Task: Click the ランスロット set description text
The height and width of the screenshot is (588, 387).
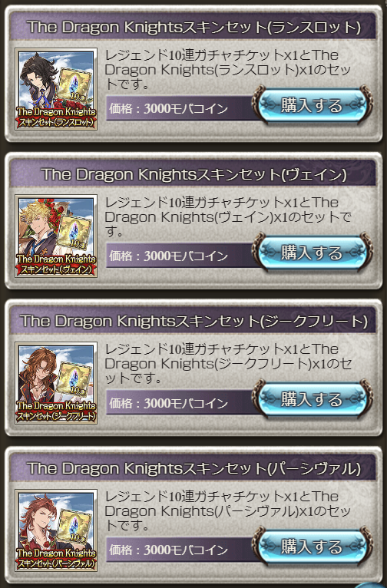Action: tap(227, 70)
